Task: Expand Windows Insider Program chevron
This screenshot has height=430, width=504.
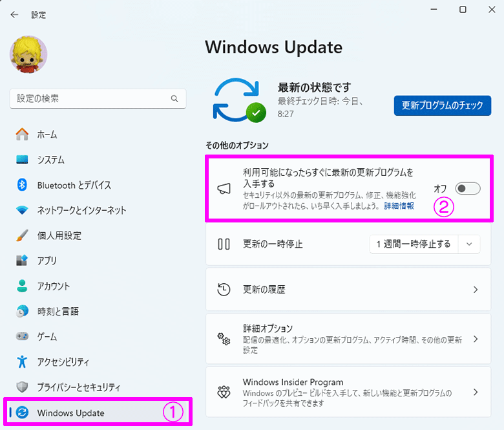Action: click(x=476, y=392)
